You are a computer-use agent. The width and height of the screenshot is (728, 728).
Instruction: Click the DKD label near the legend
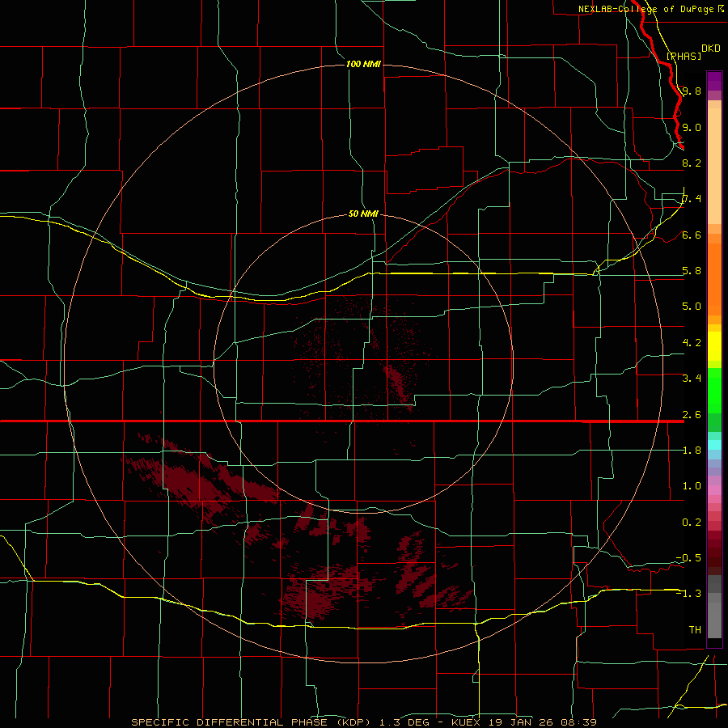[x=711, y=49]
